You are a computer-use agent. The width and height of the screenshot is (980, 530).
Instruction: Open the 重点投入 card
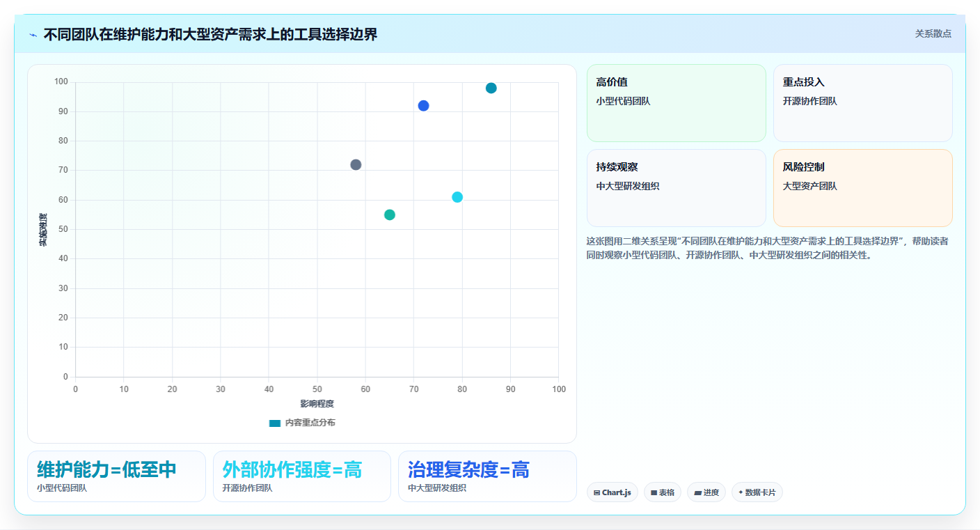pos(863,103)
